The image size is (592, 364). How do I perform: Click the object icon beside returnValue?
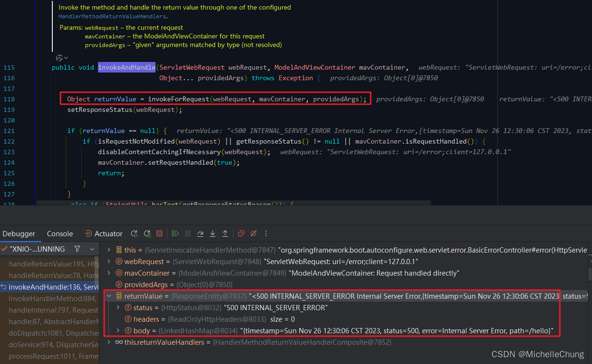119,296
